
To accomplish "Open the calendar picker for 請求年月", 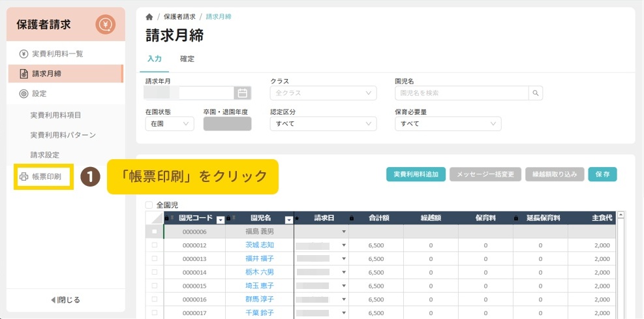I will click(242, 93).
